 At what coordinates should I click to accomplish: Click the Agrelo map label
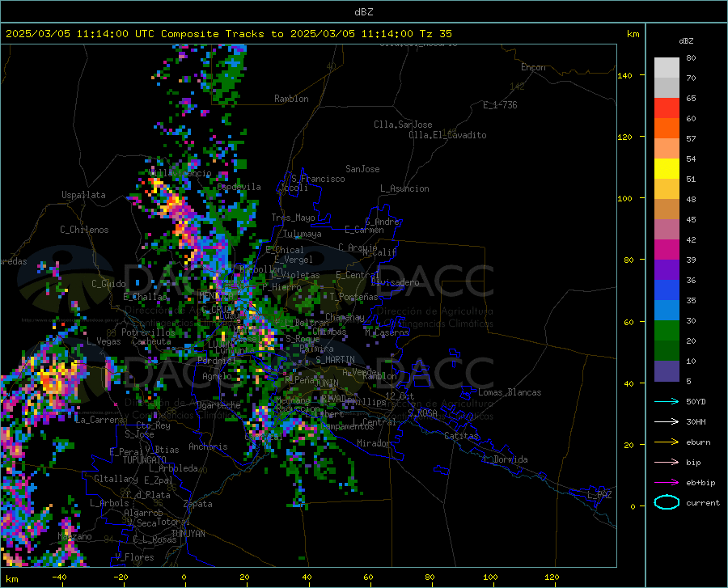(217, 376)
